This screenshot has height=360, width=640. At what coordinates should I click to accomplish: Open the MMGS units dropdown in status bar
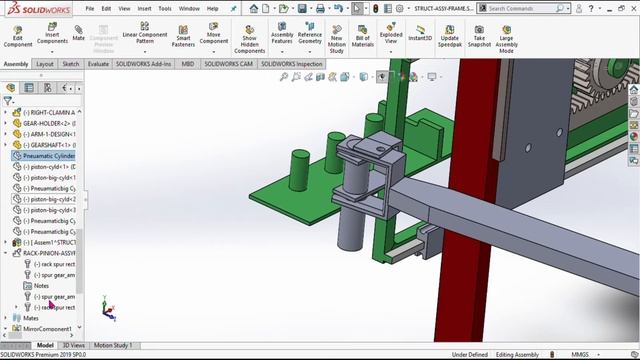tap(585, 354)
